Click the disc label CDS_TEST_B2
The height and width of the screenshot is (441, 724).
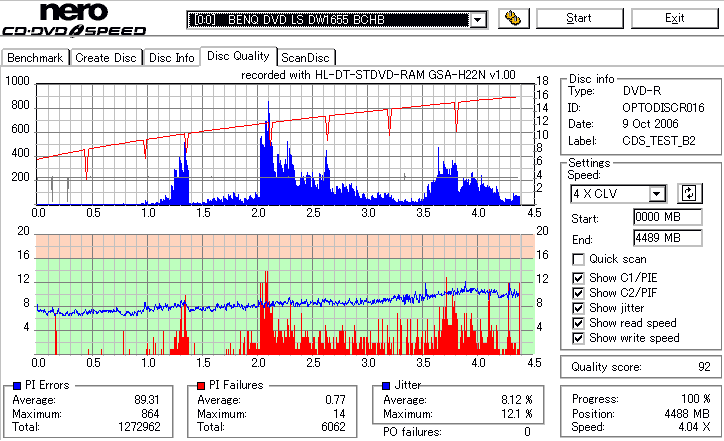658,141
